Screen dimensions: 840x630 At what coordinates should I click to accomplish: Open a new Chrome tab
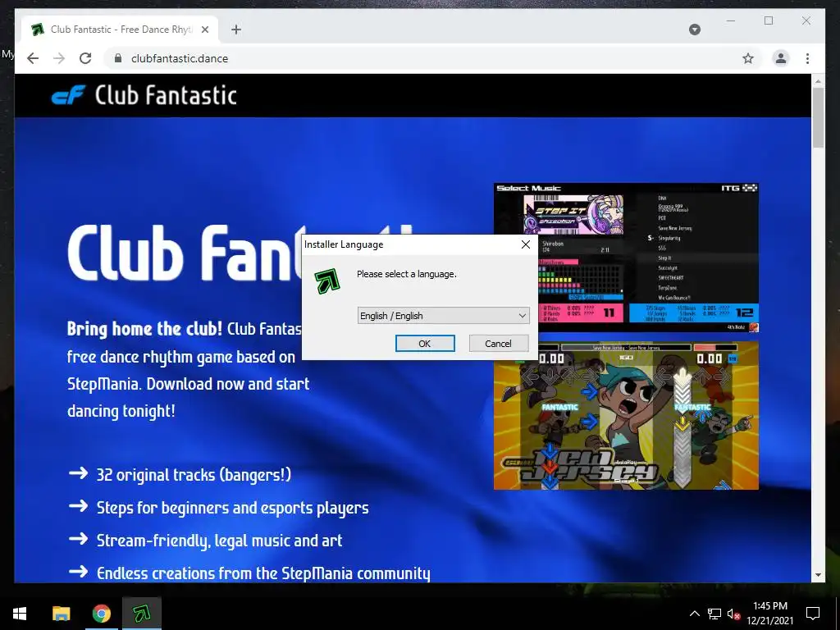(236, 30)
